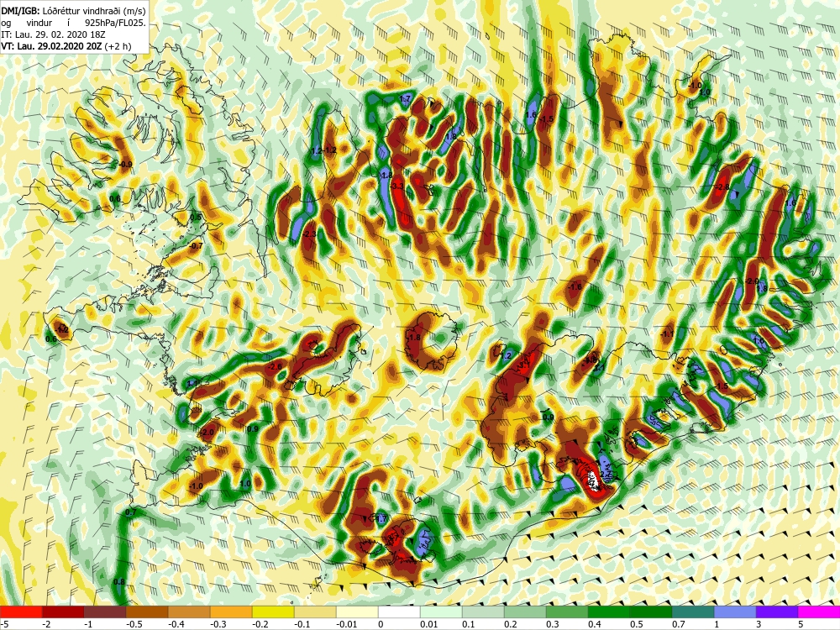Click the -2.8 value label

pyautogui.click(x=723, y=187)
